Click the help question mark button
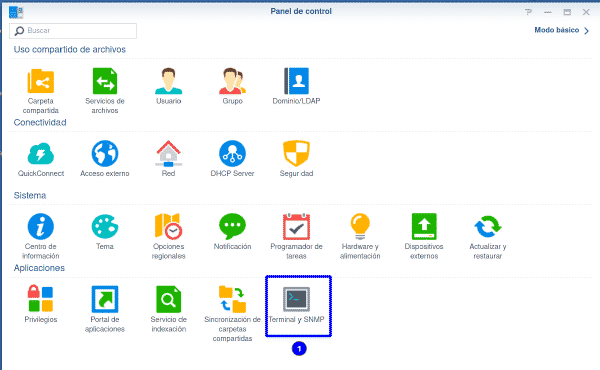This screenshot has width=600, height=370. click(x=528, y=12)
